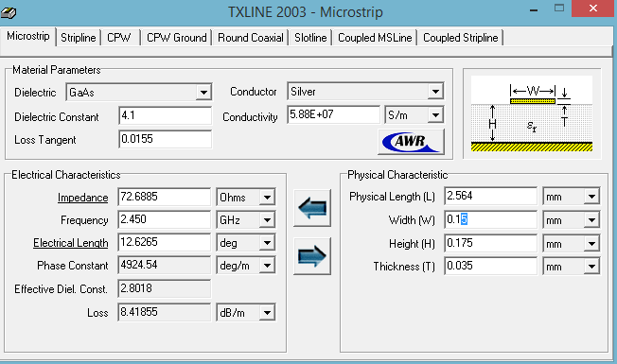Click the Impedance value field 72.6885

(164, 197)
